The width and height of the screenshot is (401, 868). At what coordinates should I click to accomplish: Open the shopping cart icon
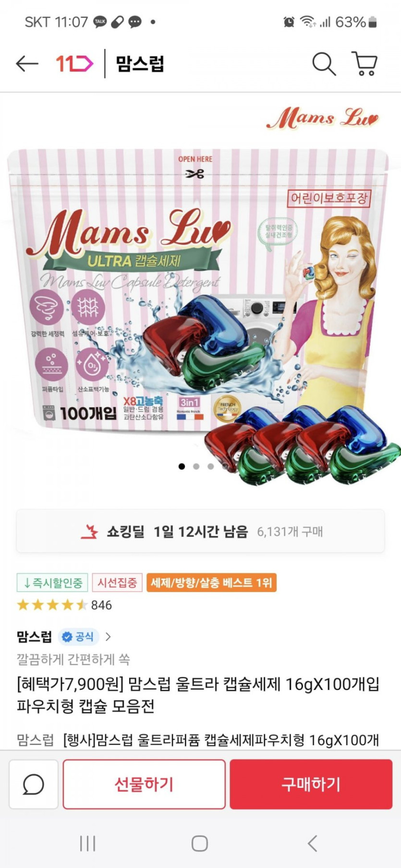click(365, 63)
